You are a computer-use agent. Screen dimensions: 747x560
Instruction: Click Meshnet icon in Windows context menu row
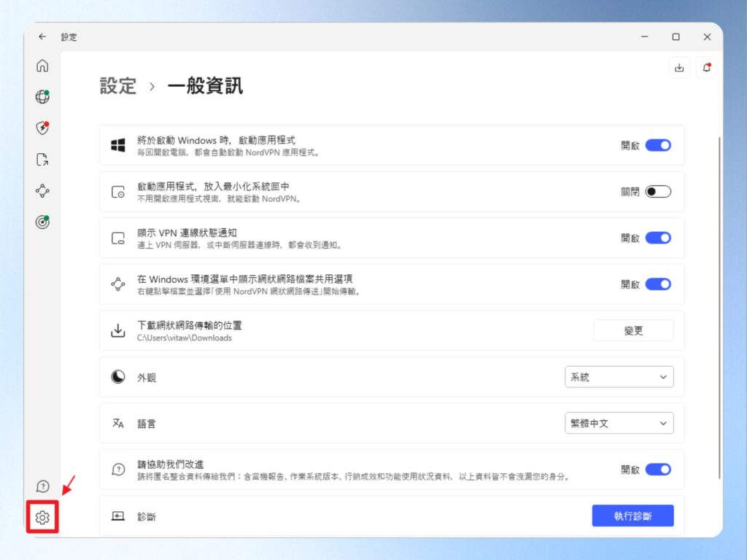coord(118,284)
